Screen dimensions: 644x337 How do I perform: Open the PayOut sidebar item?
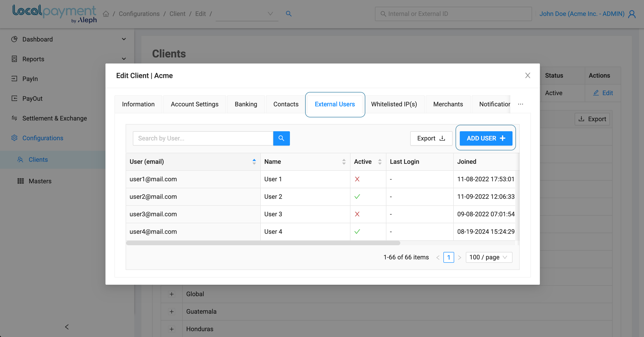tap(32, 98)
